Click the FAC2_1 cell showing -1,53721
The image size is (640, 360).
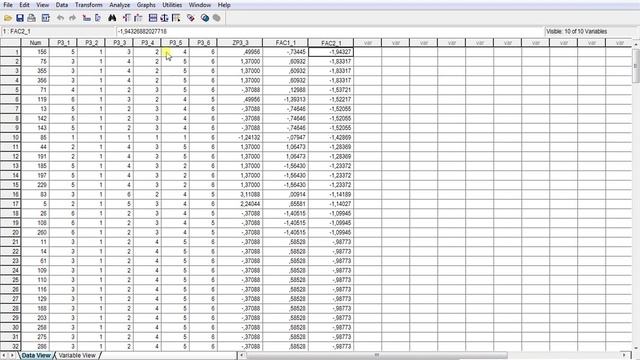coord(331,90)
